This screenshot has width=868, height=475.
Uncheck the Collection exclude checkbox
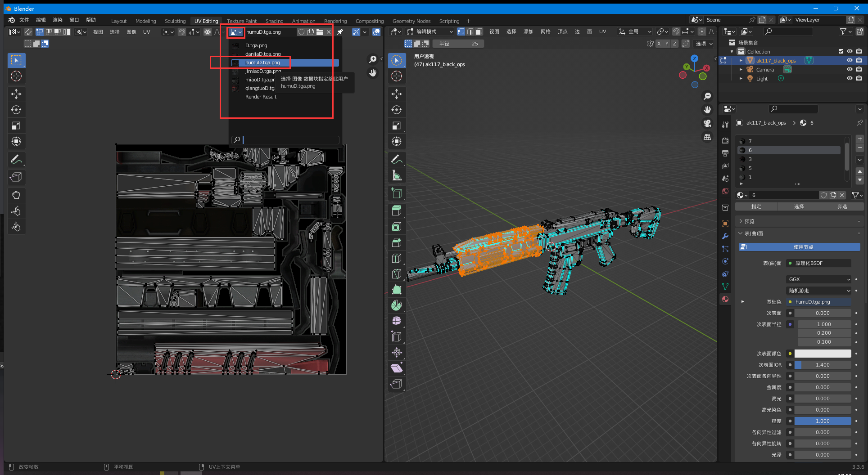(841, 51)
